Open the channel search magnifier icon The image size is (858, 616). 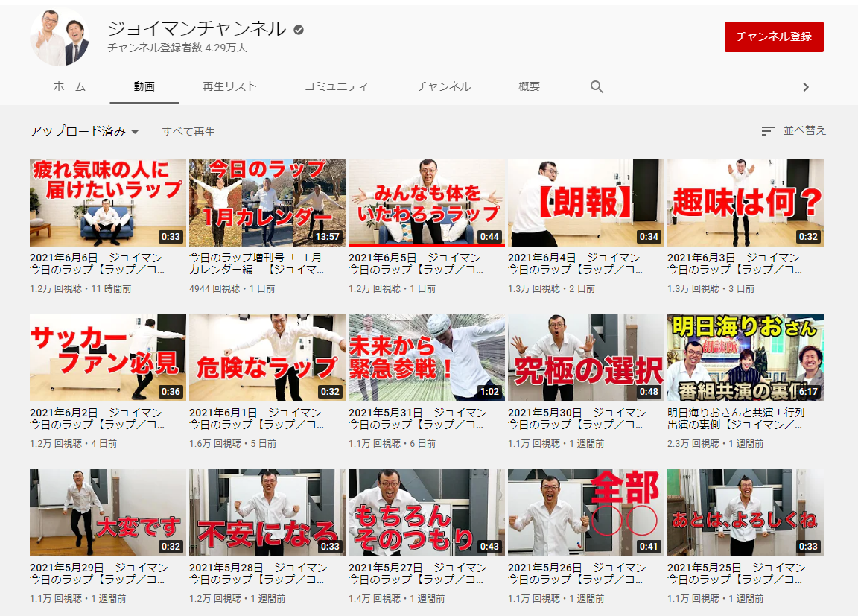click(x=597, y=87)
